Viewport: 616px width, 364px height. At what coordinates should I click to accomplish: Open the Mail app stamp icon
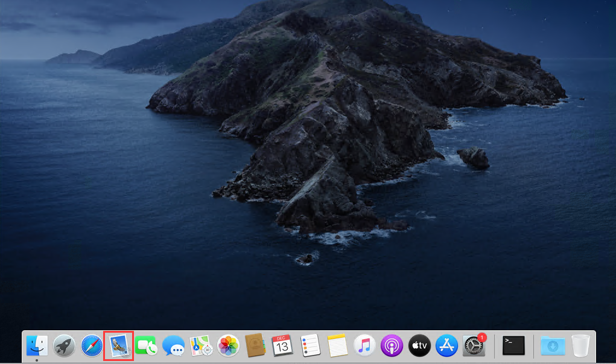[119, 345]
